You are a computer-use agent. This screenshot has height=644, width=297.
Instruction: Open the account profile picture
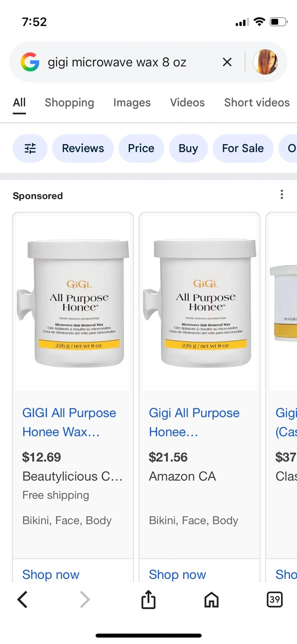265,62
